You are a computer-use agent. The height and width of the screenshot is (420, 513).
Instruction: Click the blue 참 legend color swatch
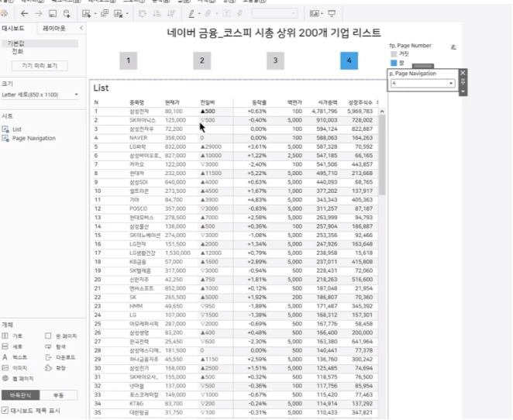point(394,63)
